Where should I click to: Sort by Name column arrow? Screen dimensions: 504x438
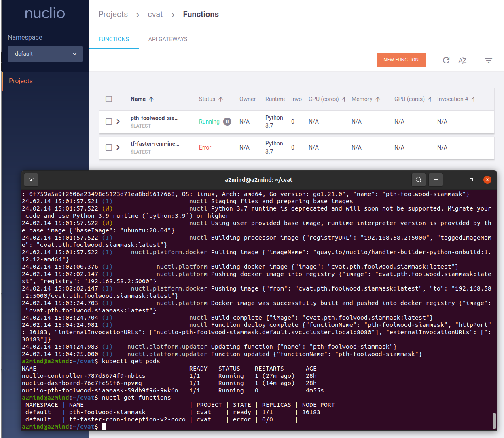pyautogui.click(x=151, y=99)
